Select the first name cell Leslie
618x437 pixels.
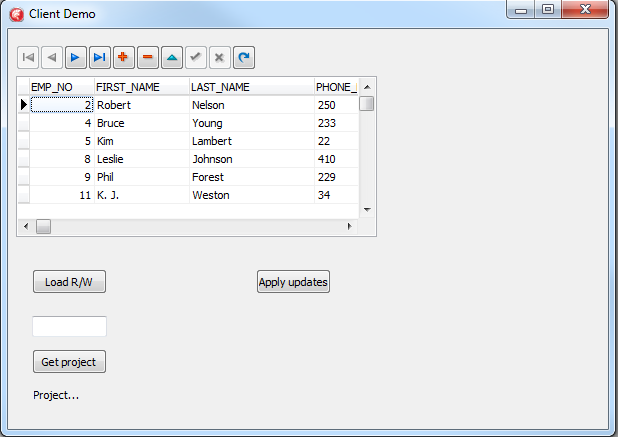point(142,159)
